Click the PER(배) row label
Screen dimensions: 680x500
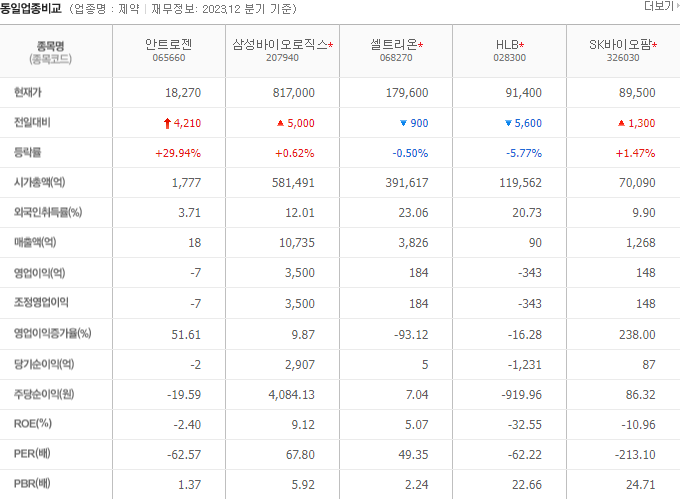pos(32,454)
